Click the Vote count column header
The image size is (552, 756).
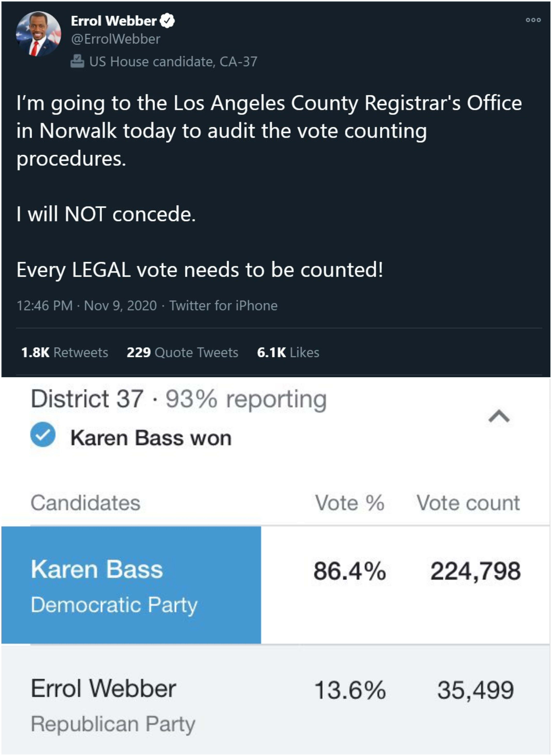click(x=468, y=503)
